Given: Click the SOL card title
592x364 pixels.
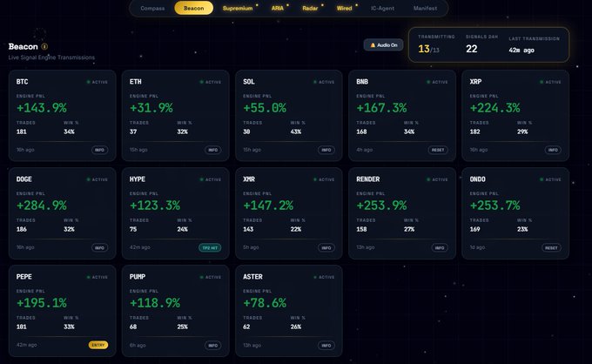Looking at the screenshot, I should tap(249, 82).
